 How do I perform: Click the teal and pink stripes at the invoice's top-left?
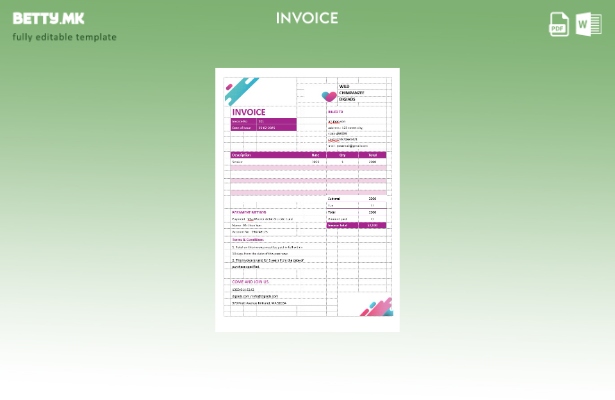(x=241, y=87)
